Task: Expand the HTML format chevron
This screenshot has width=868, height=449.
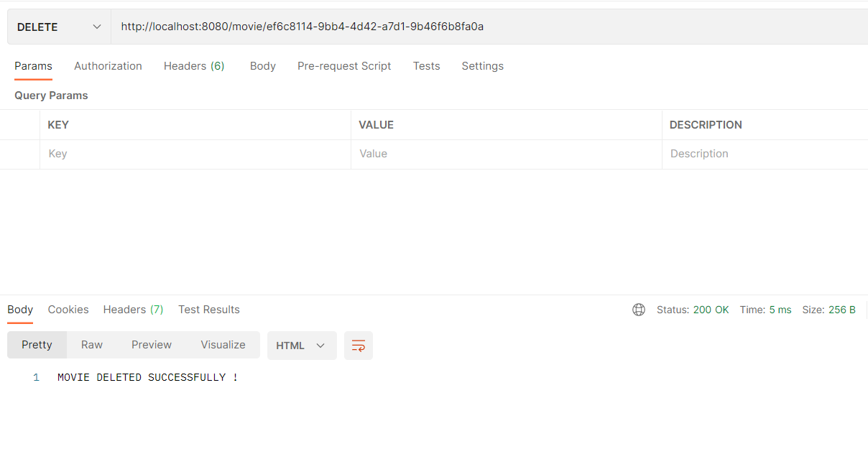Action: [320, 346]
